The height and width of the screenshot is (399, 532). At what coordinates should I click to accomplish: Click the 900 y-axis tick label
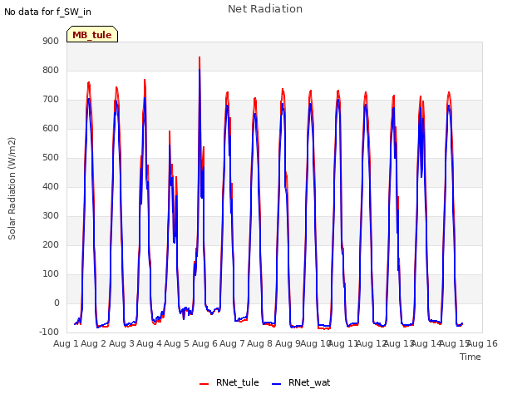click(x=51, y=41)
